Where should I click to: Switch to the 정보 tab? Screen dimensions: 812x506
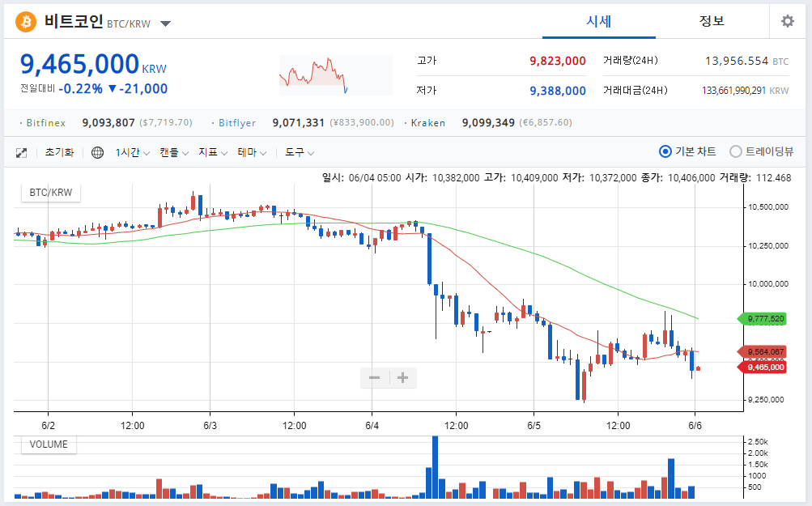(x=712, y=21)
